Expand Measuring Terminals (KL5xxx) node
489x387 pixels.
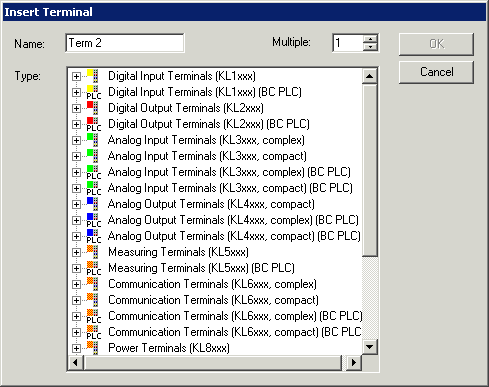(x=76, y=252)
